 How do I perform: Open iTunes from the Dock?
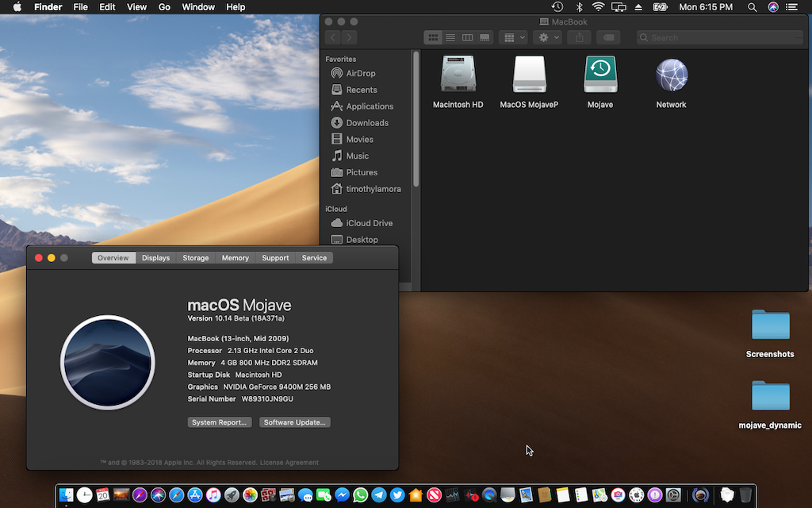(x=213, y=495)
